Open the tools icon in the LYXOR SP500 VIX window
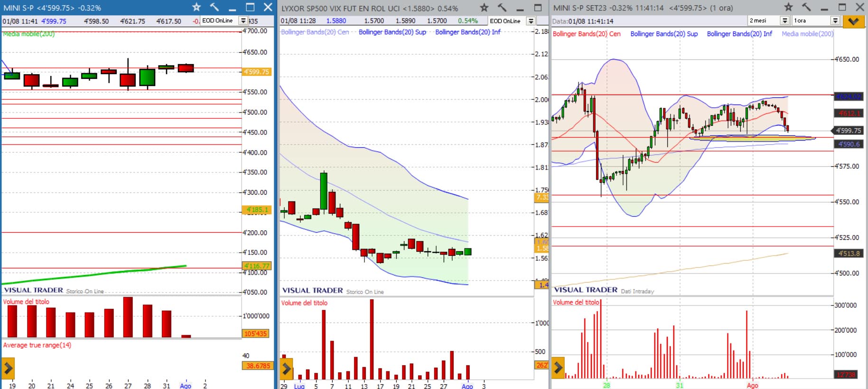The image size is (868, 389). coord(502,8)
